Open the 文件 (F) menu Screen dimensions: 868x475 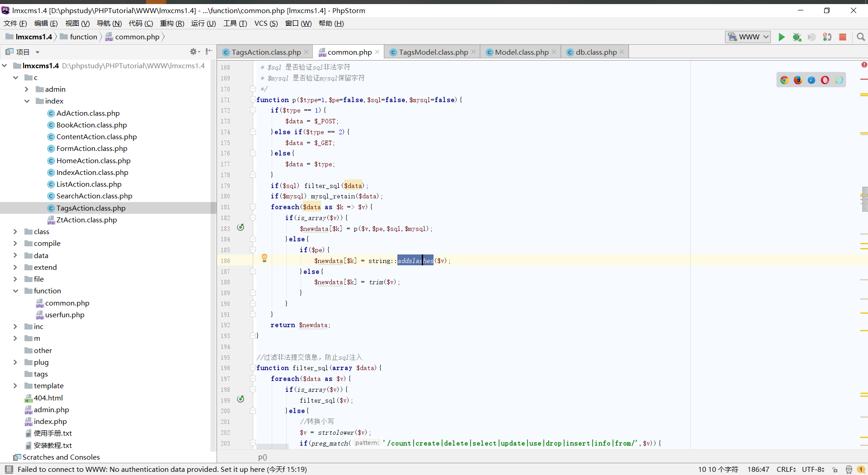coord(15,24)
